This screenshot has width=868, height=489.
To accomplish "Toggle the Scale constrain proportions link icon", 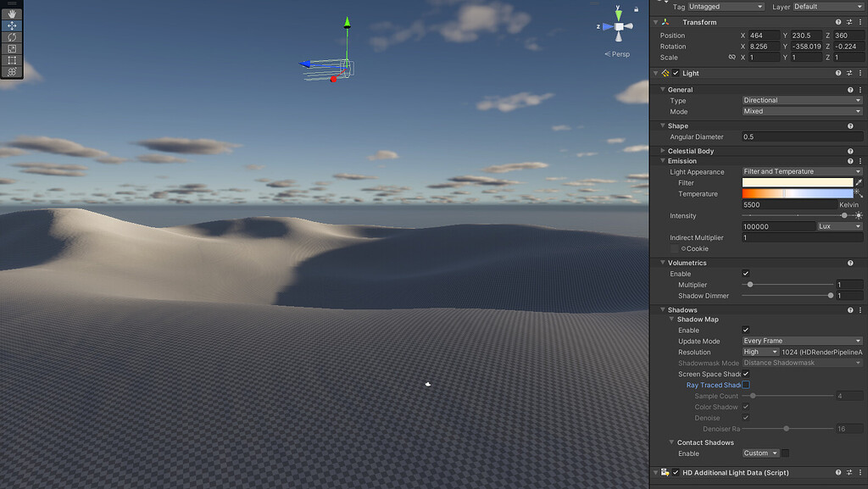I will click(x=732, y=57).
